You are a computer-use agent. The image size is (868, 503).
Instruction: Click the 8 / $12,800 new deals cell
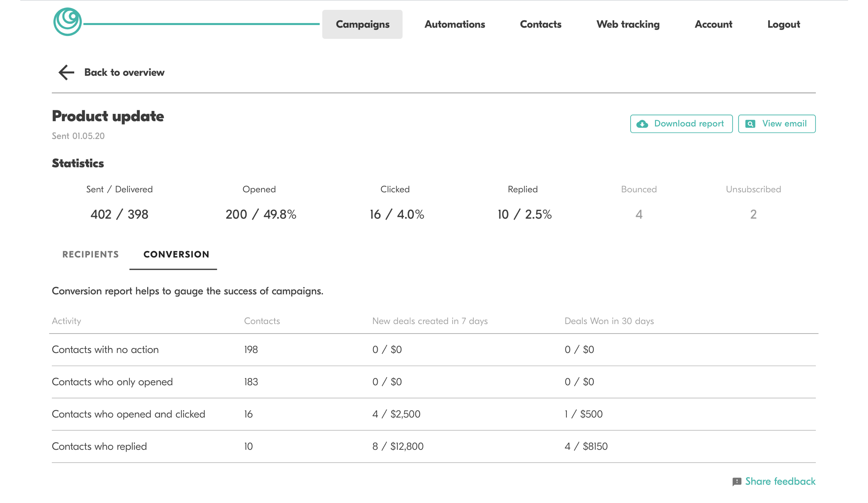398,446
